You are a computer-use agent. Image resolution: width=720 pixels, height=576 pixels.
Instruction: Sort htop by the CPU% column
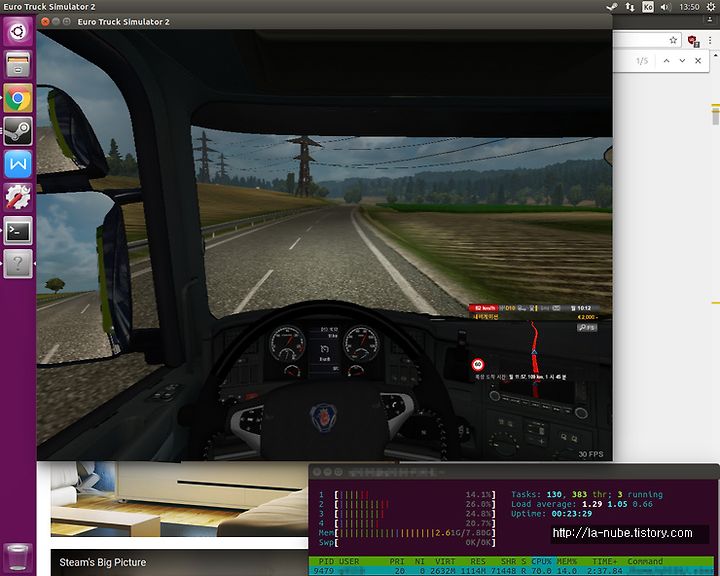coord(542,561)
